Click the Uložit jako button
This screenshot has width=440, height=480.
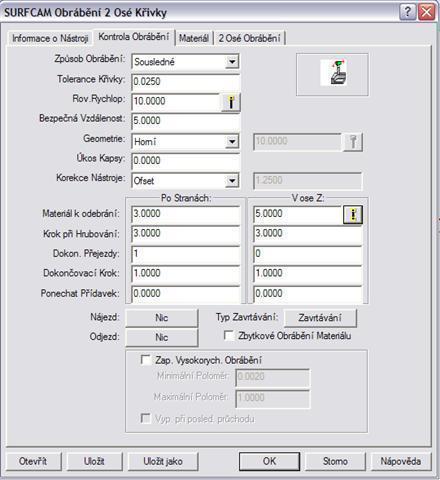(x=163, y=461)
